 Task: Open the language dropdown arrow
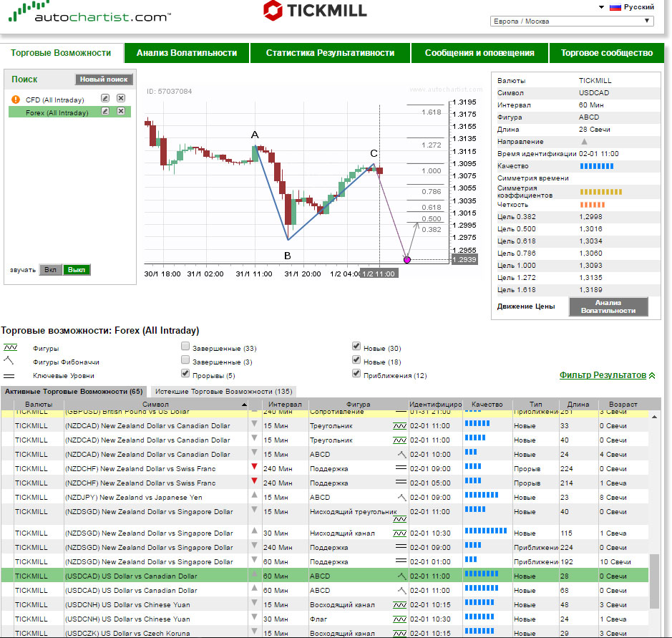point(601,7)
